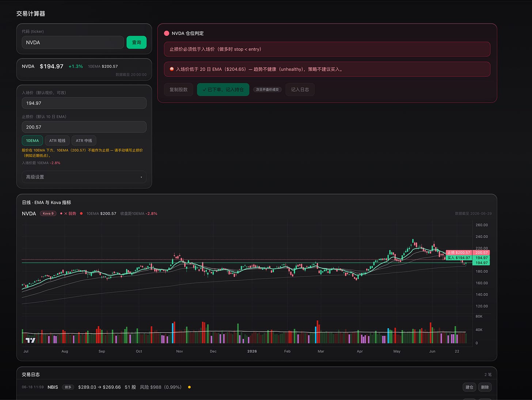Click the 入场价距 10EMA -2.8% text
The height and width of the screenshot is (400, 532).
point(41,163)
